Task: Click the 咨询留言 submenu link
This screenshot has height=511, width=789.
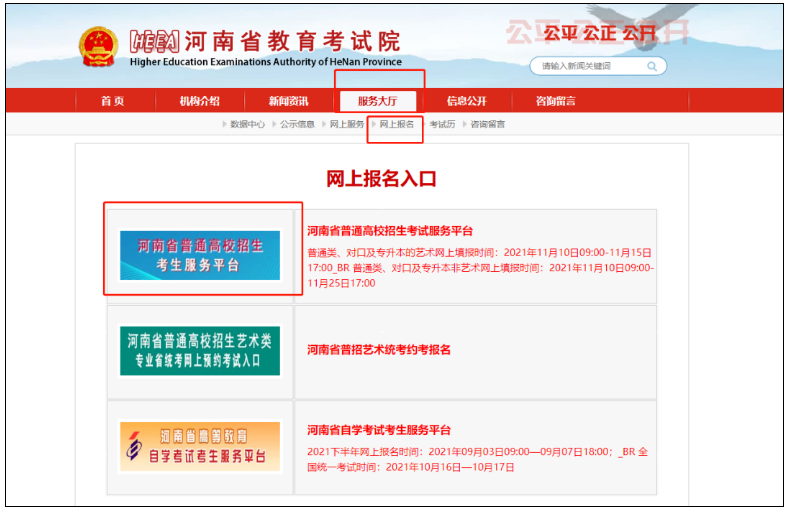Action: click(x=488, y=125)
